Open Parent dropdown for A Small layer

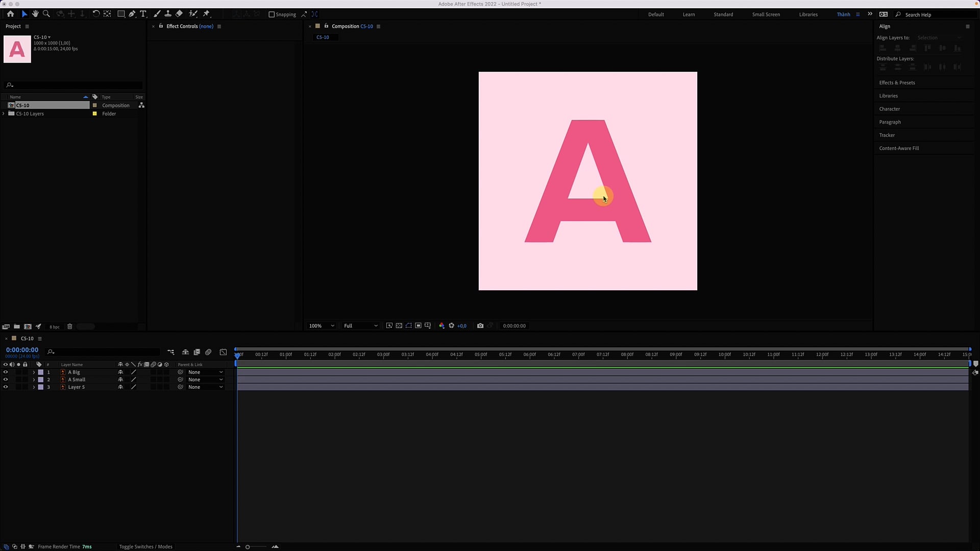pyautogui.click(x=205, y=380)
